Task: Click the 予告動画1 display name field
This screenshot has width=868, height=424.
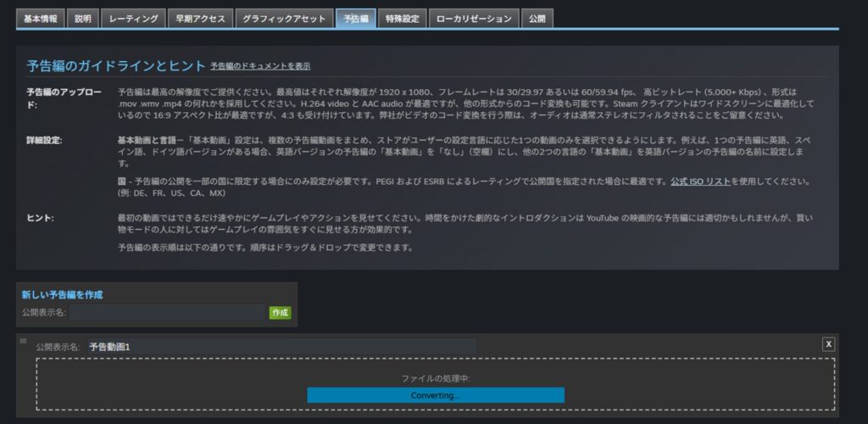Action: click(x=281, y=346)
